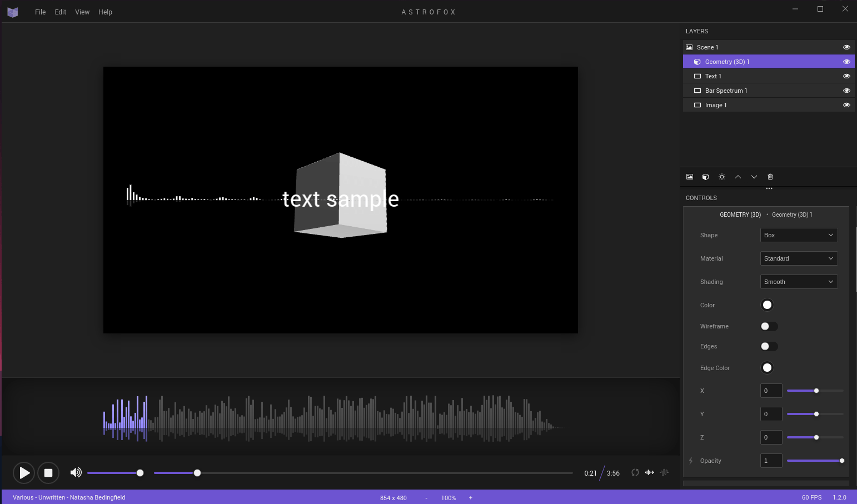Click the Geometry (3D) 1 name in Controls
The width and height of the screenshot is (857, 504).
pos(792,214)
